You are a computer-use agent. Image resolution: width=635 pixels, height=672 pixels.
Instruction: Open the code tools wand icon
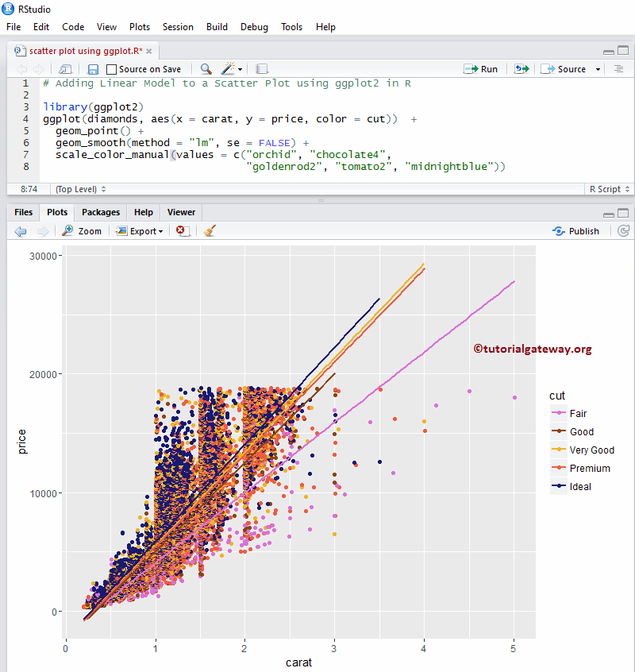[226, 68]
